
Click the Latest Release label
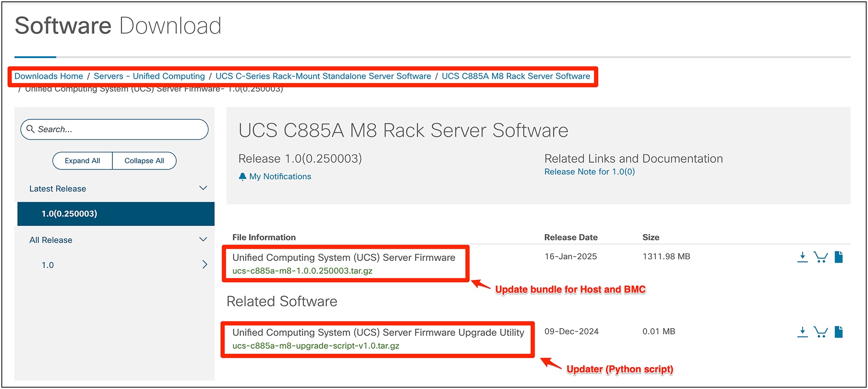[x=58, y=189]
